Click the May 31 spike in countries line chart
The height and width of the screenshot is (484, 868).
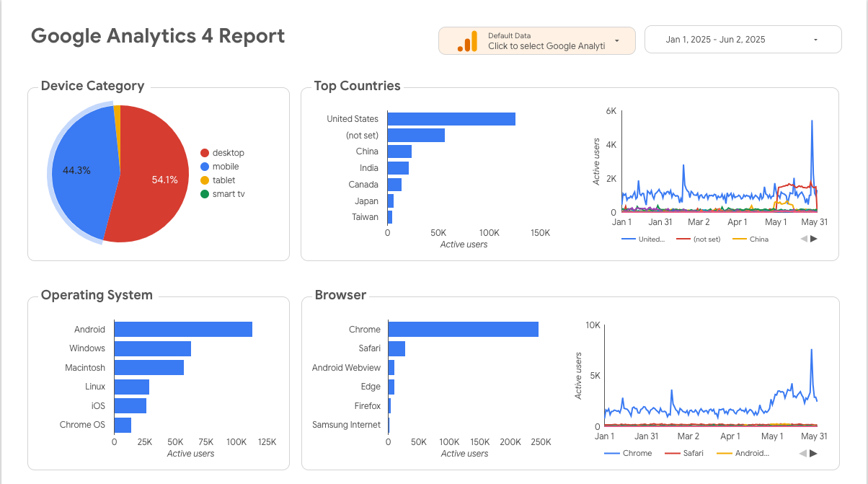click(812, 121)
